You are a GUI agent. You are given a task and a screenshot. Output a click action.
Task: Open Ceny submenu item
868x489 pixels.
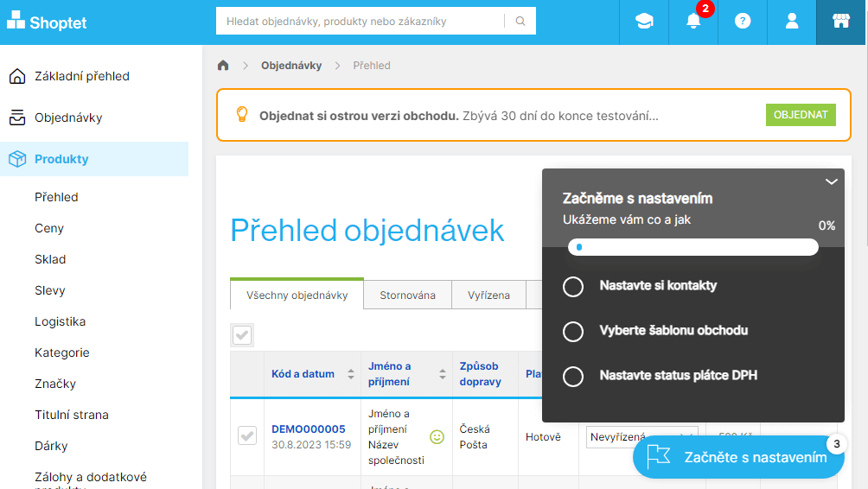[x=49, y=228]
